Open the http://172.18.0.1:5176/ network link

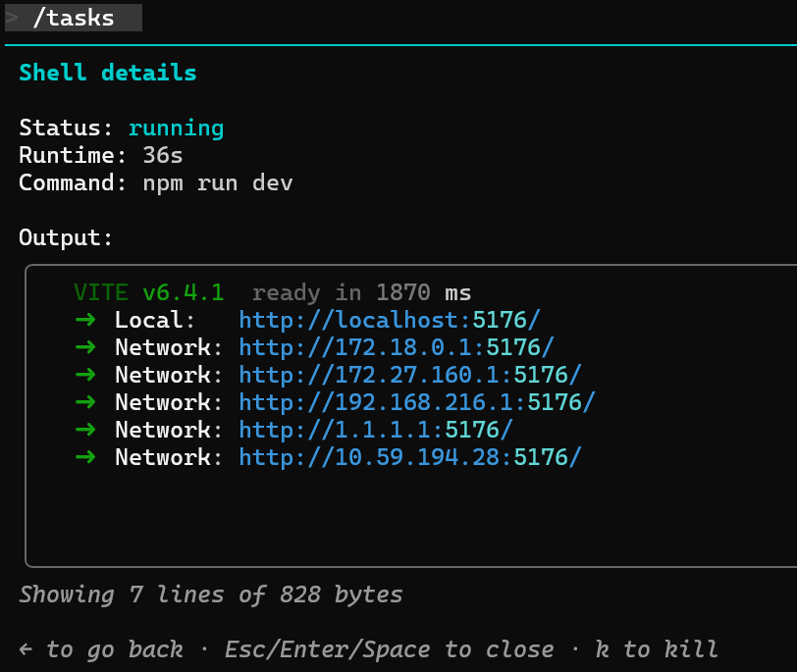[x=397, y=347]
